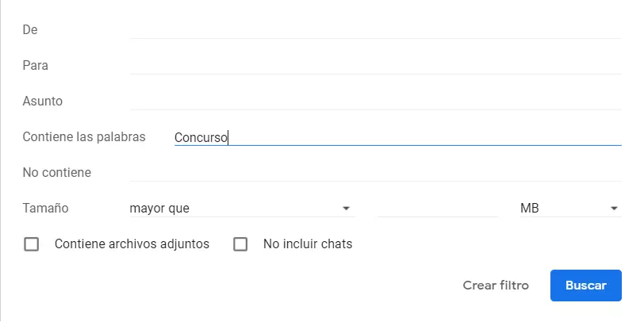Click the "Contiene archivos adjuntos" label text
The width and height of the screenshot is (644, 322).
[132, 244]
